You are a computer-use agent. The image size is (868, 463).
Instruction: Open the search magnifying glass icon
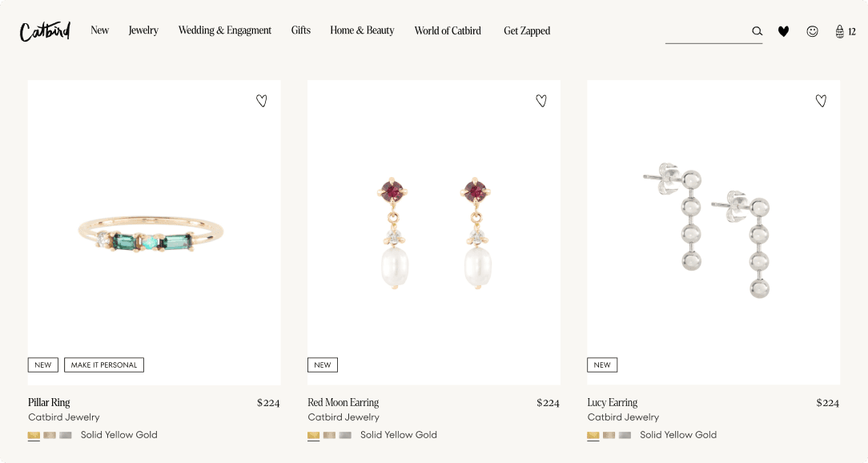coord(757,31)
